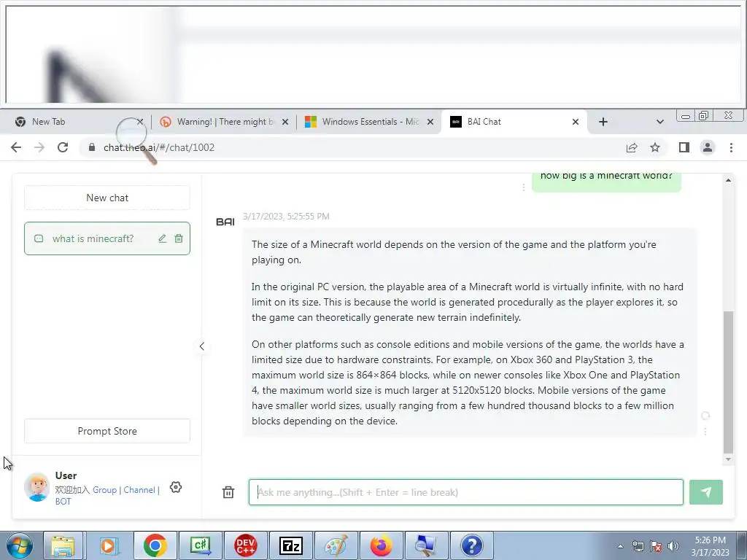Open the Magnifier taskbar icon

click(426, 545)
